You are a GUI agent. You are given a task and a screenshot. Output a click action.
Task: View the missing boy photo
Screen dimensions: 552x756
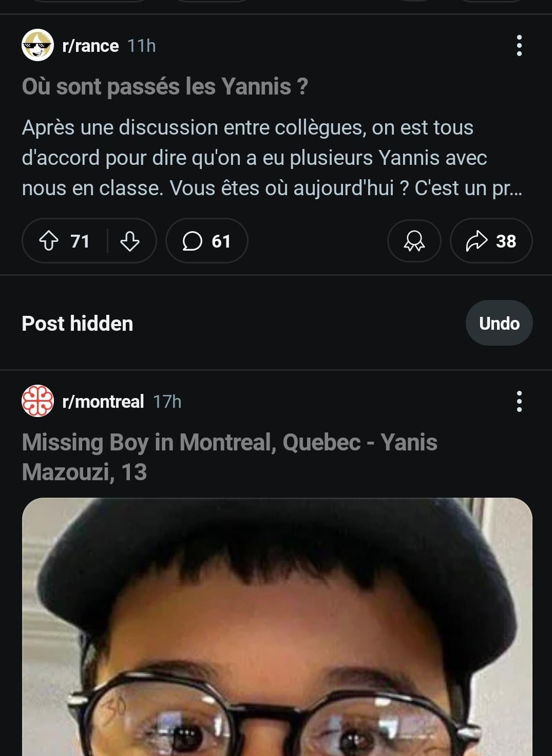tap(277, 627)
